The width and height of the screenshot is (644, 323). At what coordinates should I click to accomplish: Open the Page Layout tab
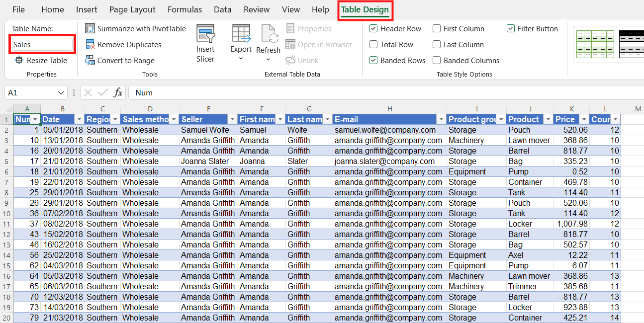pos(132,9)
